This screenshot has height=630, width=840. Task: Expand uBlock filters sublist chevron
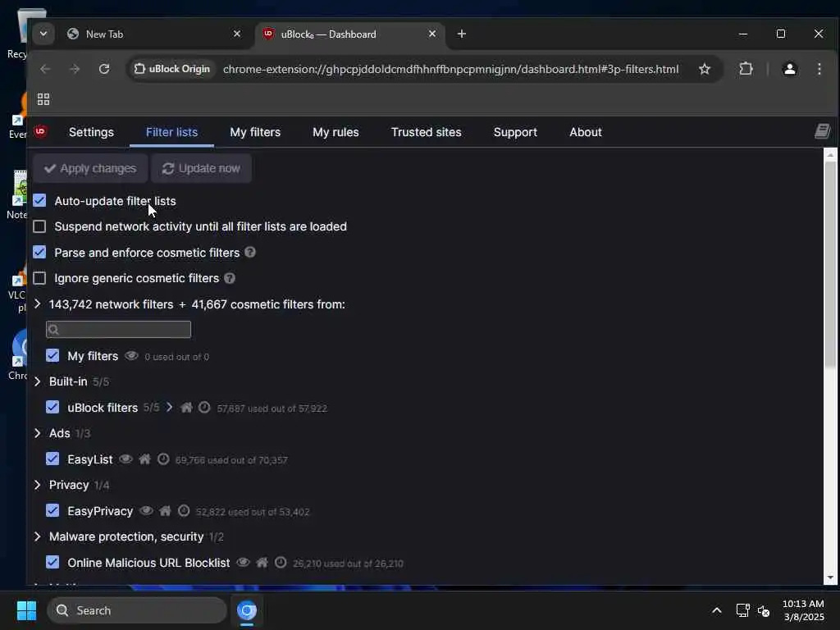169,407
